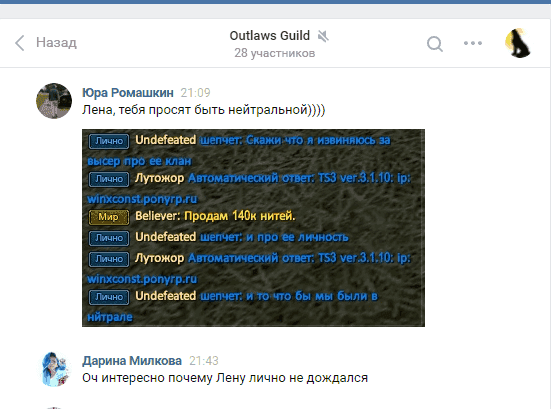The height and width of the screenshot is (409, 551).
Task: Click Дарина Милкова's profile avatar
Action: pos(54,369)
